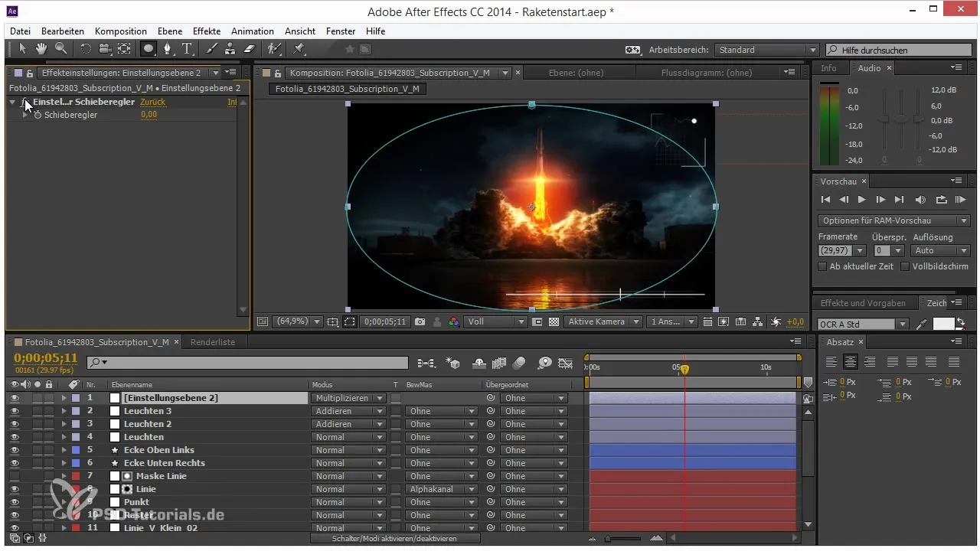
Task: Open the composition mini-flowchart in timeline
Action: [426, 363]
